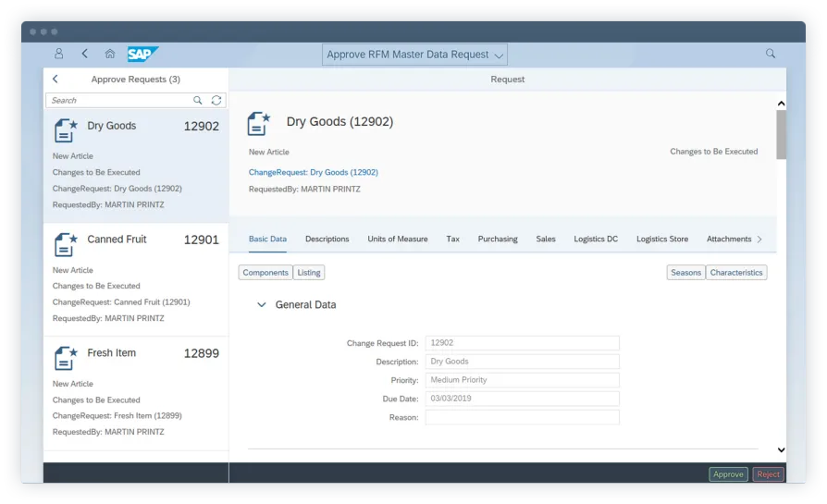Approve the Dry Goods request

click(728, 474)
